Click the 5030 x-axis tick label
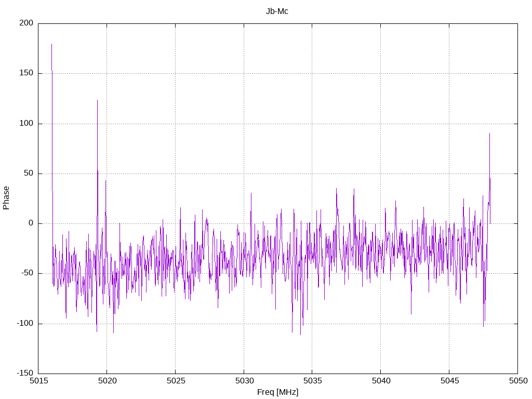 (244, 382)
